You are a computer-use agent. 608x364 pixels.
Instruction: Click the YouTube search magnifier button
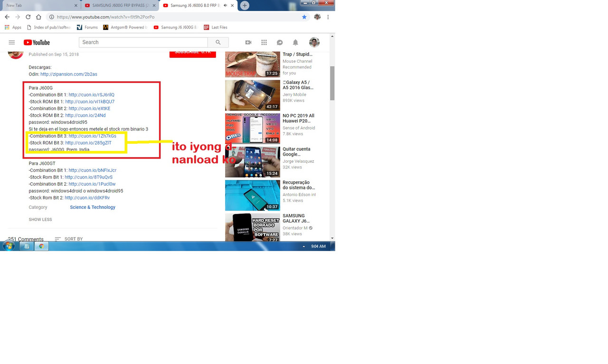click(218, 42)
